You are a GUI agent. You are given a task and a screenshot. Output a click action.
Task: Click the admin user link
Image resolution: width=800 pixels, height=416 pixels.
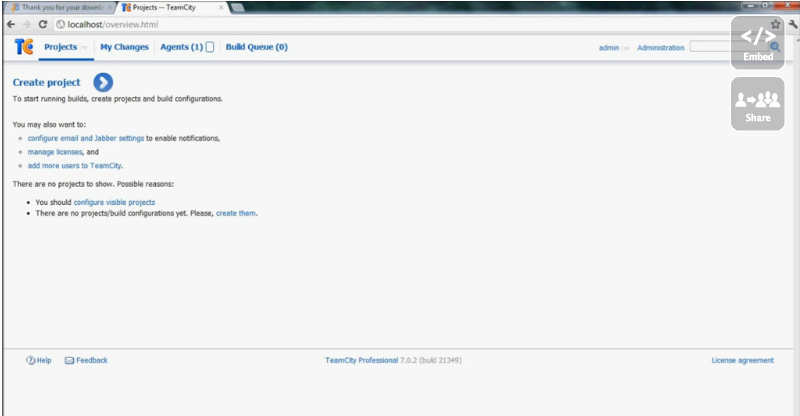coord(609,47)
